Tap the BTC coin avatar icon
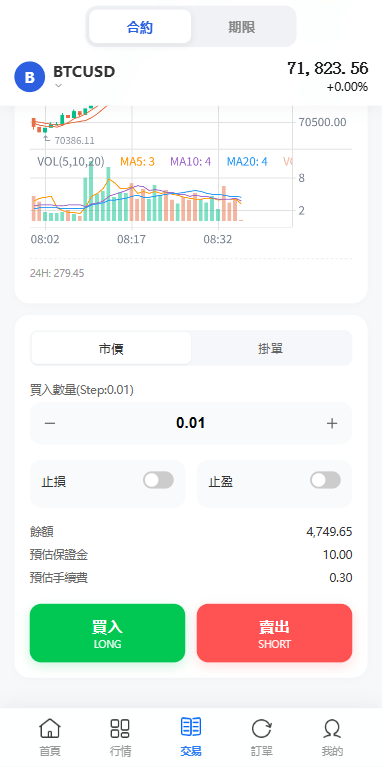Screen dimensions: 382x767 [x=29, y=77]
